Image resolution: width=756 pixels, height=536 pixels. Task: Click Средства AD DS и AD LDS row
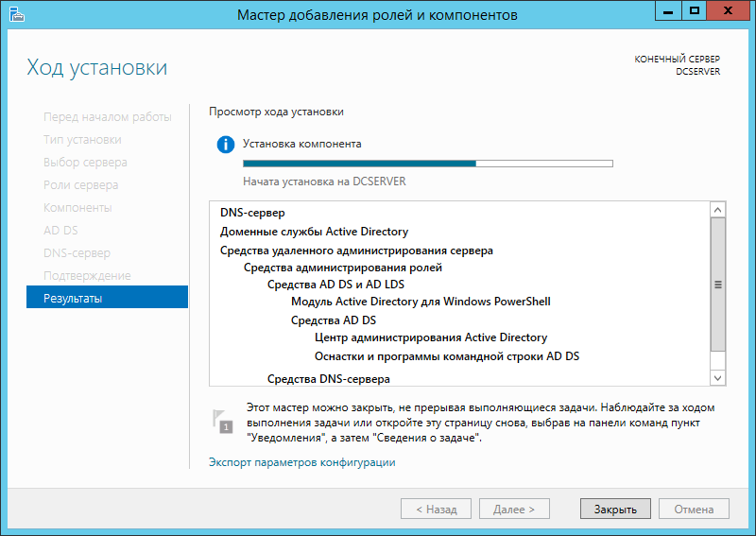336,285
